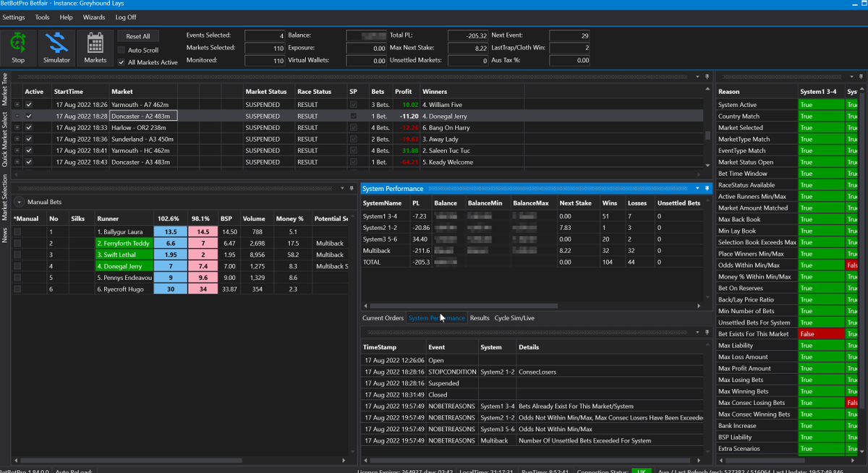The height and width of the screenshot is (473, 868).
Task: Tick Manual checkbox for Donegal Jerry
Action: 17,266
